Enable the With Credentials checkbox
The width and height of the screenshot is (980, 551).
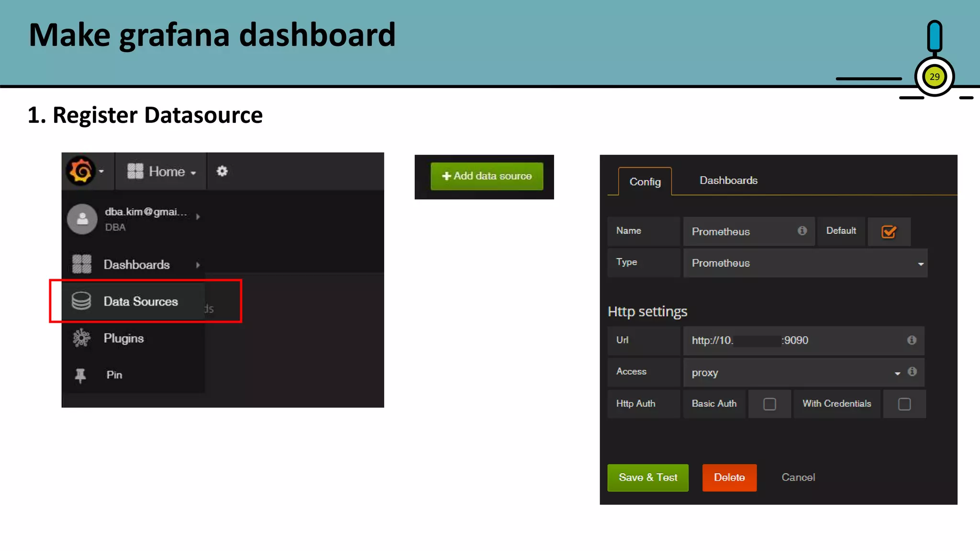(x=904, y=404)
